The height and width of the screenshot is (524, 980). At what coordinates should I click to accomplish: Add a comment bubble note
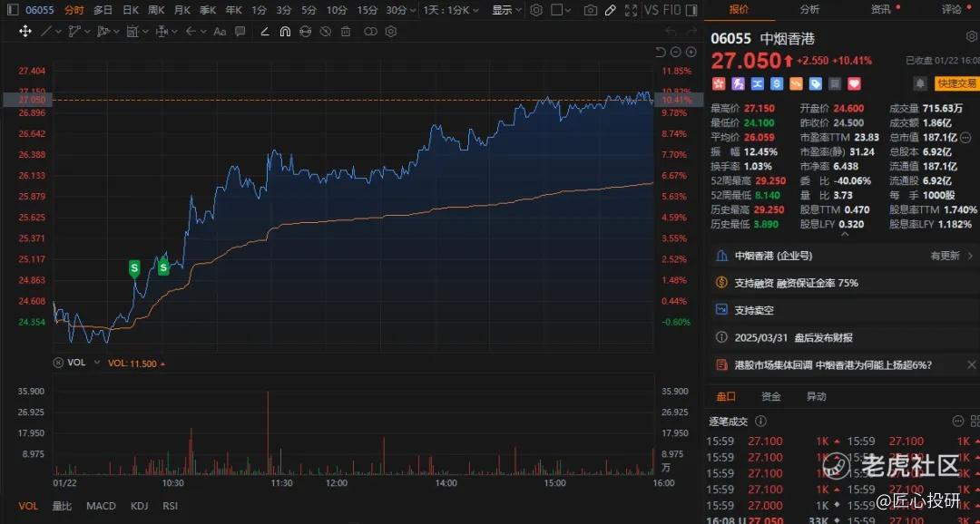tap(240, 31)
